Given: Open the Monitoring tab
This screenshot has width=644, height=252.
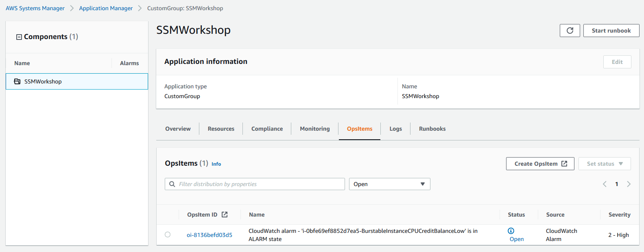Looking at the screenshot, I should coord(315,129).
